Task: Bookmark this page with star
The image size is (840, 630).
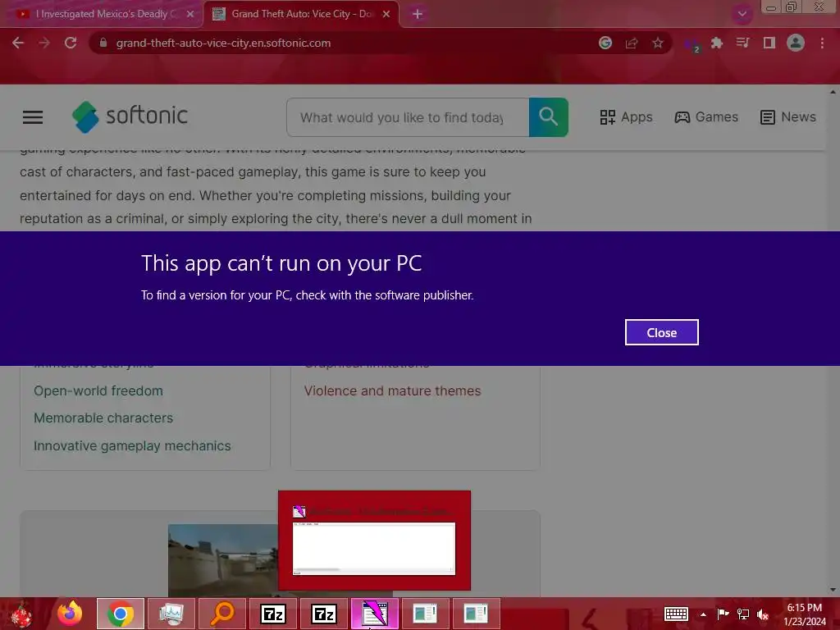Action: pos(658,43)
